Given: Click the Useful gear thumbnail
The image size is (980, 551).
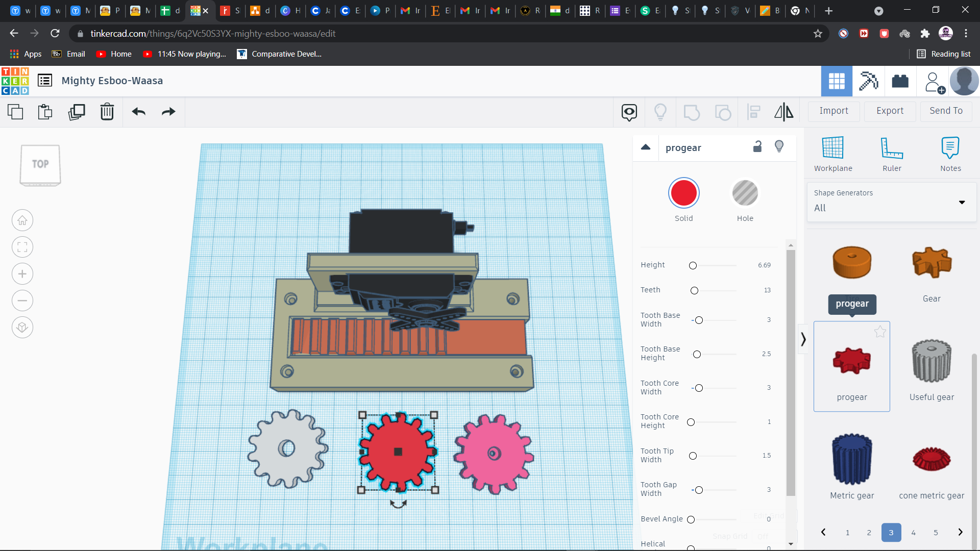Looking at the screenshot, I should point(932,360).
